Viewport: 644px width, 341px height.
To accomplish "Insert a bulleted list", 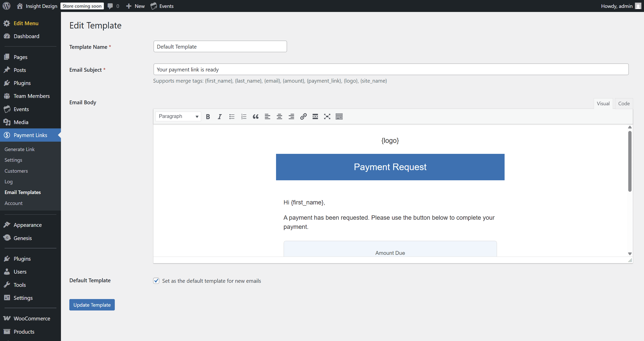I will 232,116.
